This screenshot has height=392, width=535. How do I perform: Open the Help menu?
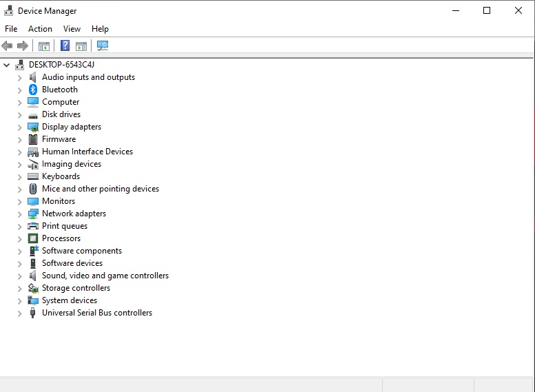100,29
